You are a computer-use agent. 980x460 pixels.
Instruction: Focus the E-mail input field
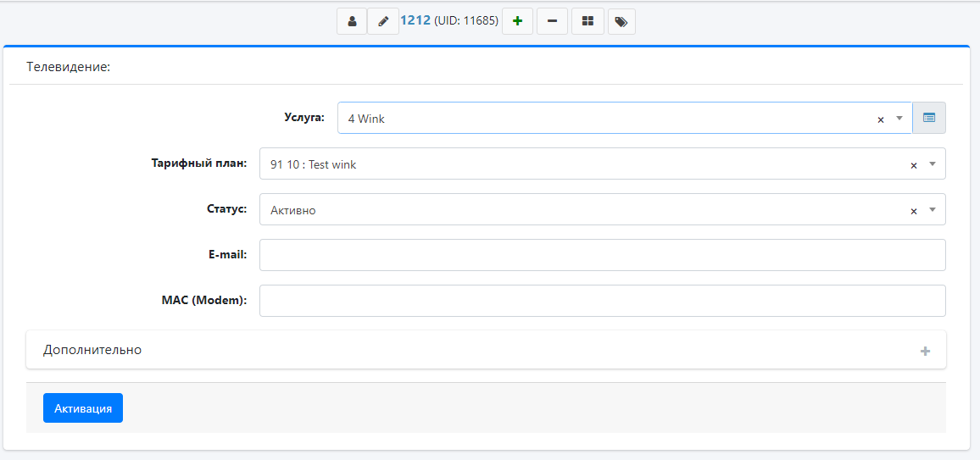pos(602,255)
